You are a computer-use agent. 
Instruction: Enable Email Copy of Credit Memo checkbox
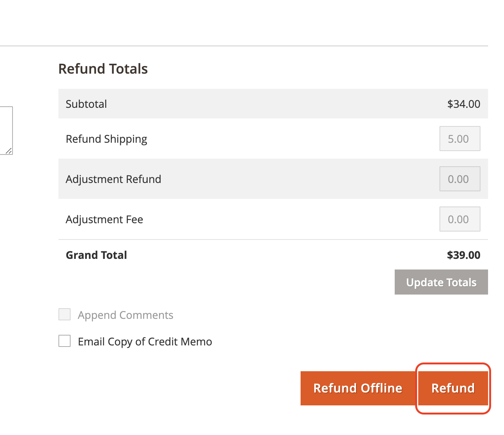tap(65, 341)
